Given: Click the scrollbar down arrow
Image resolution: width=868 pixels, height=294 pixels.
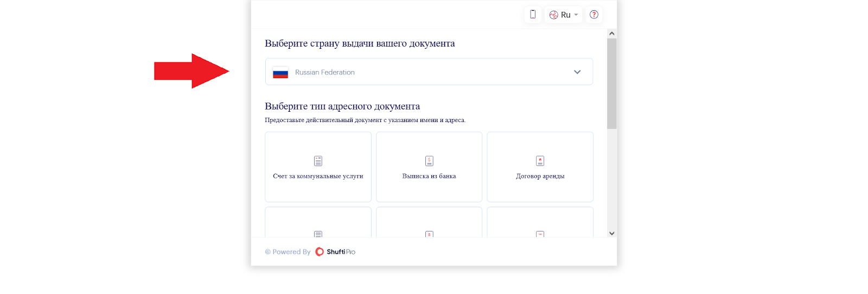Looking at the screenshot, I should (612, 233).
